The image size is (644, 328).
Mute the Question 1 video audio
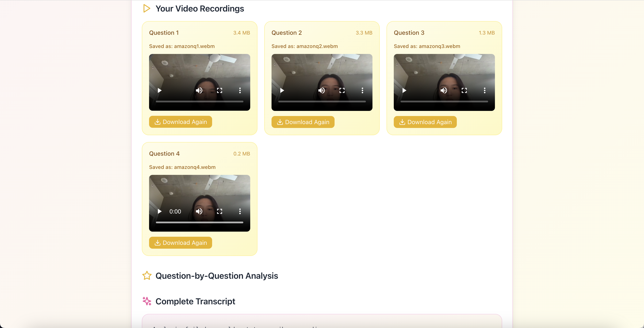[199, 90]
